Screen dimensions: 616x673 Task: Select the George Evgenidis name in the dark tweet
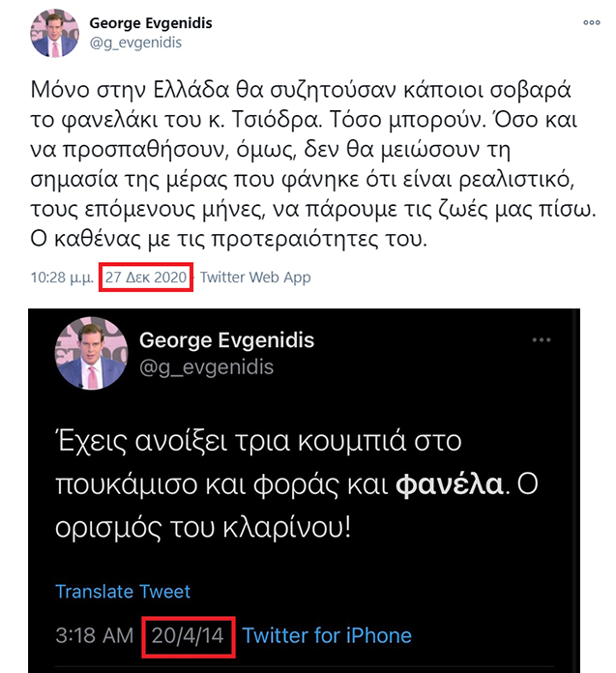[x=226, y=340]
